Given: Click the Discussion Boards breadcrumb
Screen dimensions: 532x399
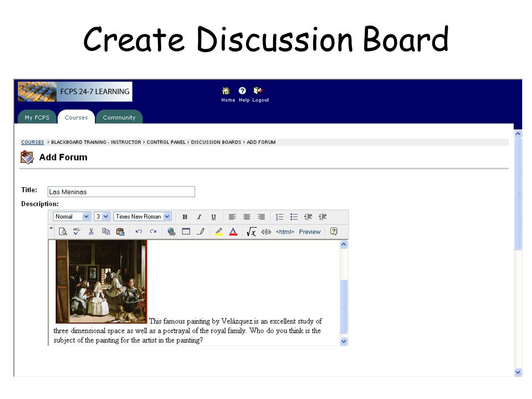Looking at the screenshot, I should click(216, 142).
